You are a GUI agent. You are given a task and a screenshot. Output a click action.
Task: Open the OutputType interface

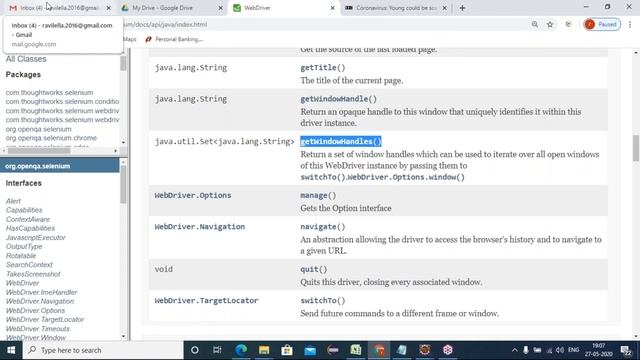24,247
